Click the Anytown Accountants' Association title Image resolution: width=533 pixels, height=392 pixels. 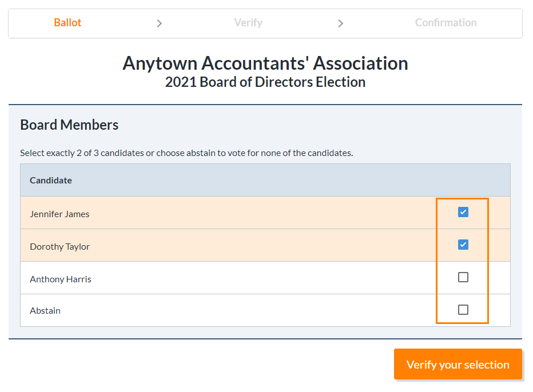click(x=265, y=63)
